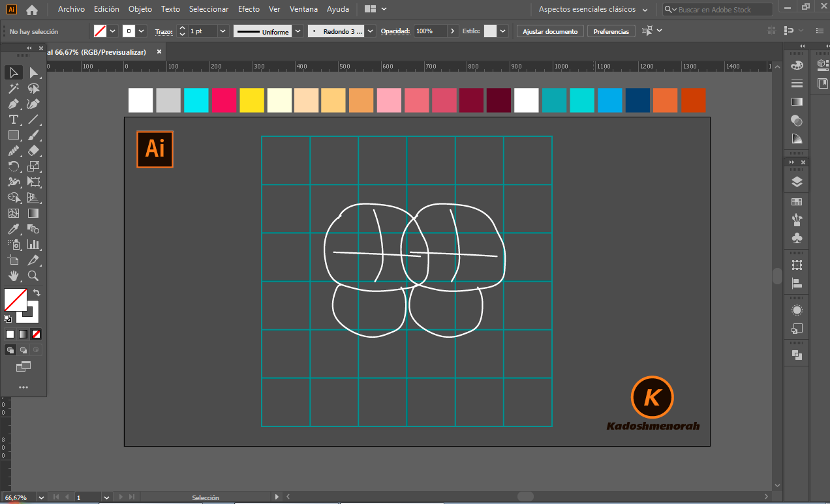Viewport: 830px width, 504px height.
Task: Change screen mode in toolbar
Action: click(23, 367)
